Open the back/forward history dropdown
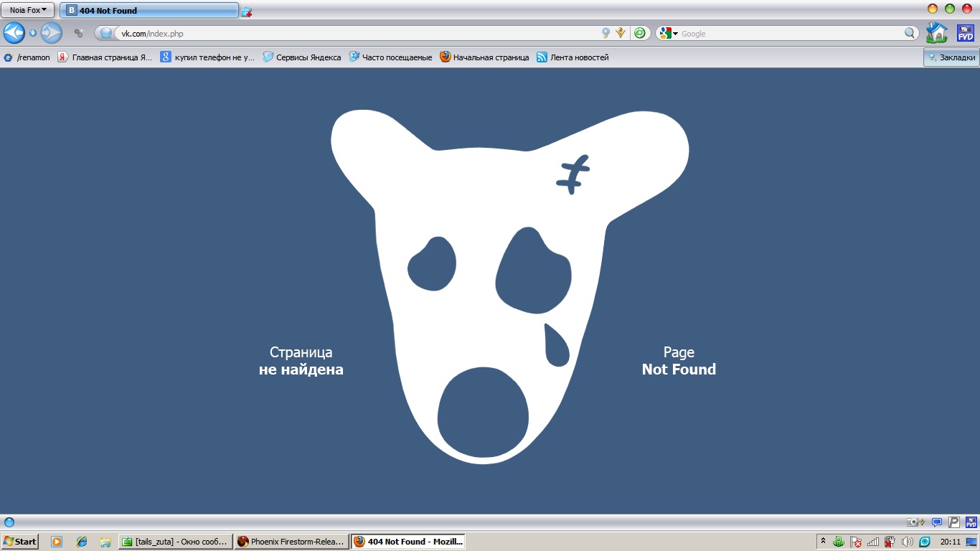The image size is (980, 551). tap(32, 33)
